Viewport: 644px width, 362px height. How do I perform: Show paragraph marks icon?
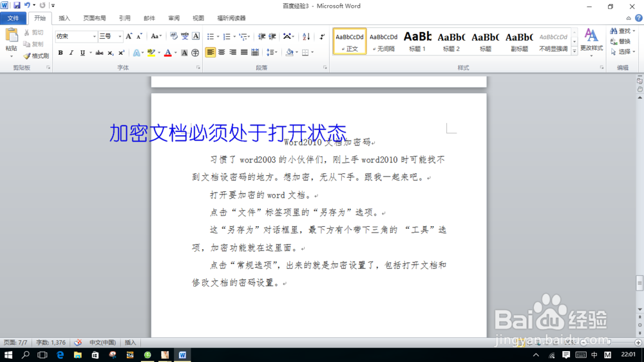point(322,37)
